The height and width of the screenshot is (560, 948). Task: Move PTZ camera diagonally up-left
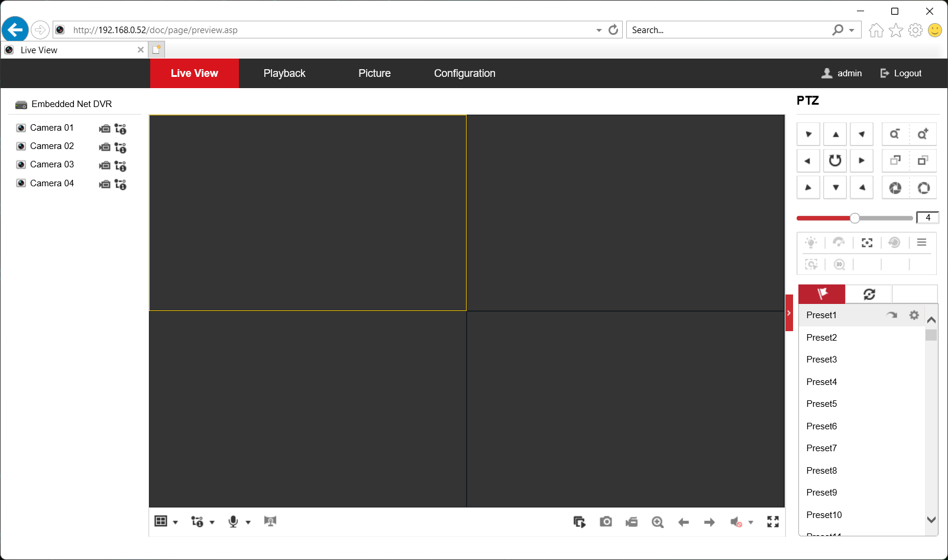(x=808, y=134)
